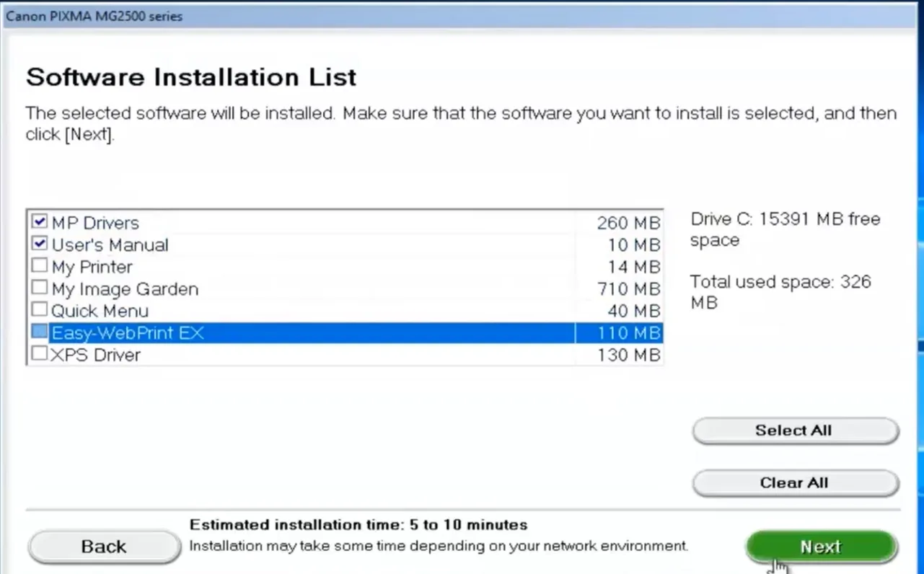Screen dimensions: 924x574
Task: Select the My Printer item name
Action: pyautogui.click(x=92, y=268)
